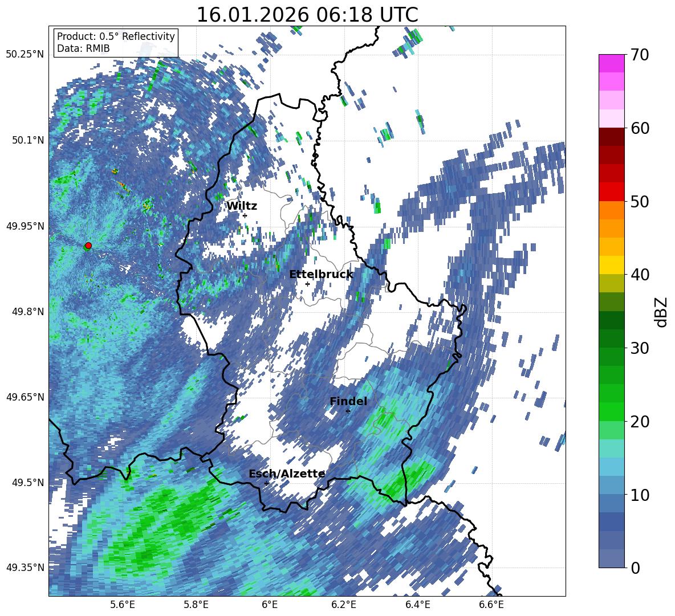This screenshot has height=616, width=675.
Task: Click the Findel station label
Action: click(348, 401)
